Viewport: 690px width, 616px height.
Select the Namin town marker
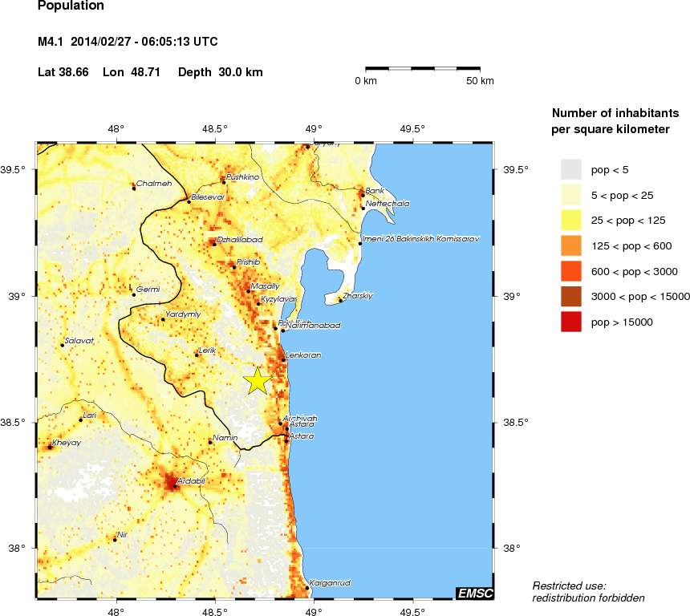pyautogui.click(x=210, y=442)
